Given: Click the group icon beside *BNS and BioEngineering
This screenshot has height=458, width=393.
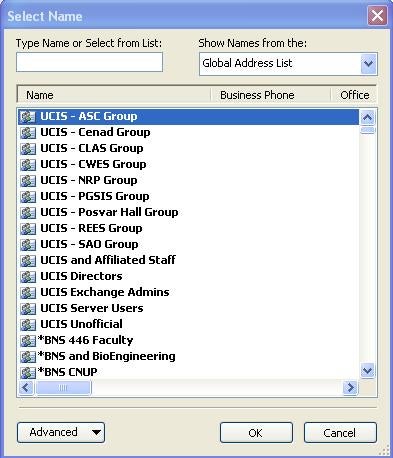Looking at the screenshot, I should click(28, 357).
